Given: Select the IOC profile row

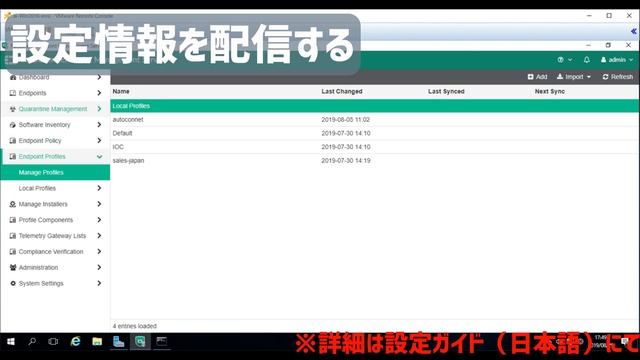Looking at the screenshot, I should pos(375,147).
